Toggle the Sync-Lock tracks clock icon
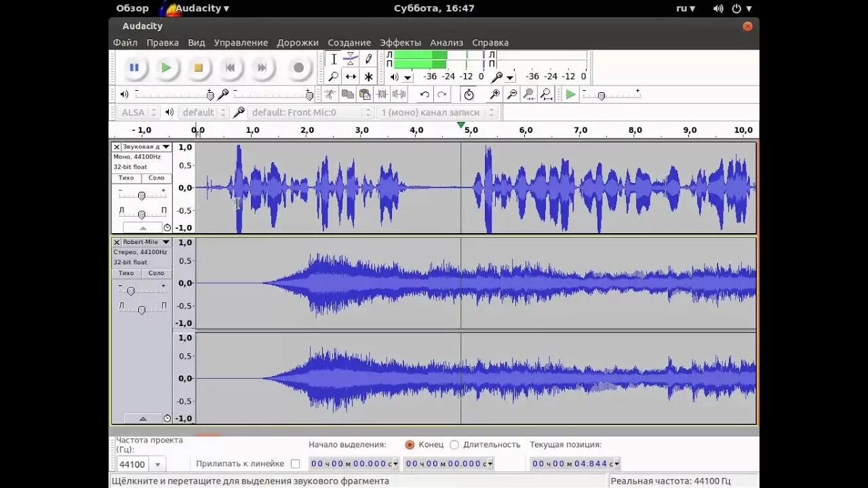This screenshot has width=868, height=488. [469, 95]
